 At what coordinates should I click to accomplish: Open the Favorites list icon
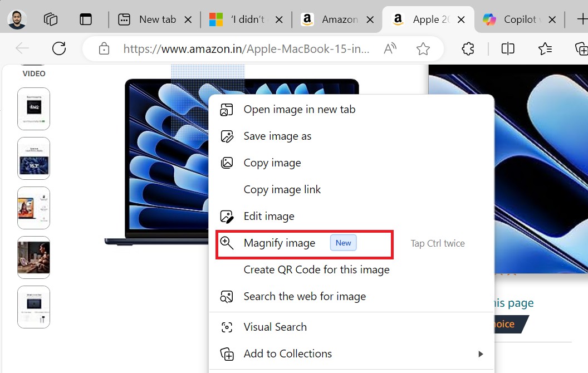point(544,48)
